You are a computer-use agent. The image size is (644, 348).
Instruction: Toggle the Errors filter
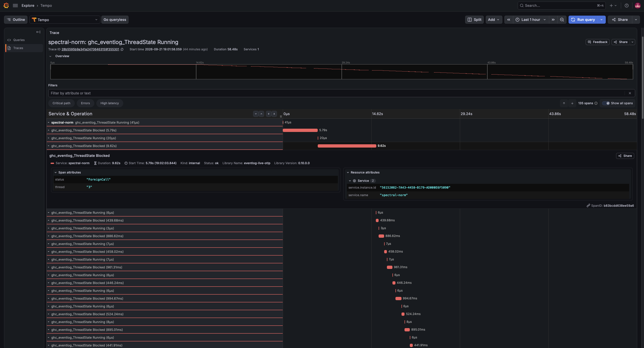point(85,103)
